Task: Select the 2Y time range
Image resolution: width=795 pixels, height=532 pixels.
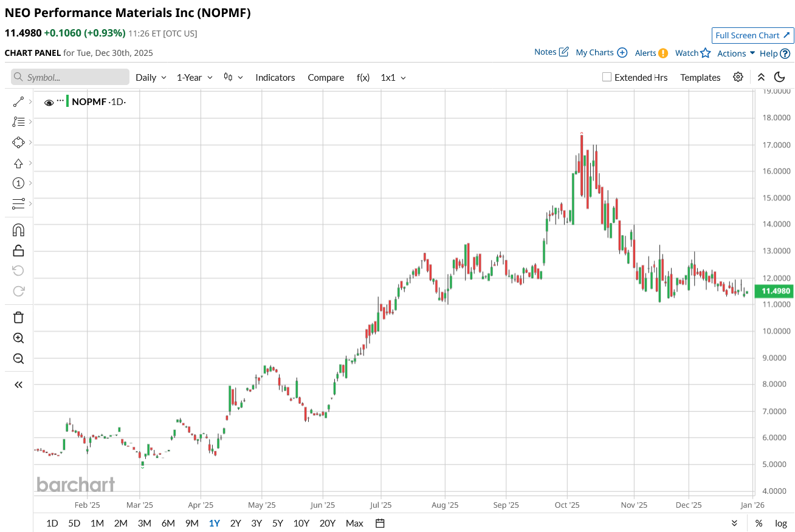Action: [235, 523]
